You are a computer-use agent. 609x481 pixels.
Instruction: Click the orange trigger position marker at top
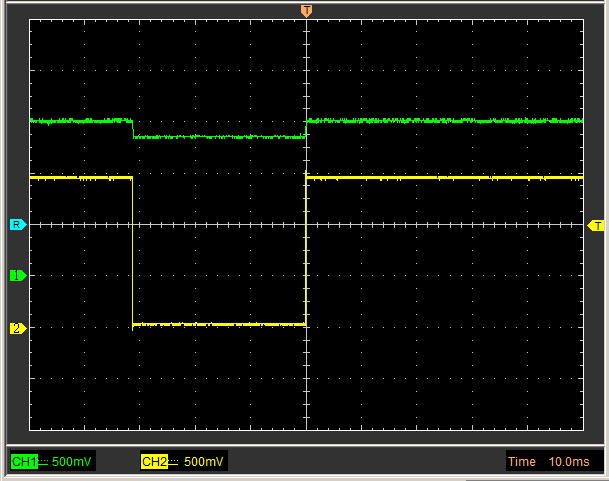click(x=306, y=11)
